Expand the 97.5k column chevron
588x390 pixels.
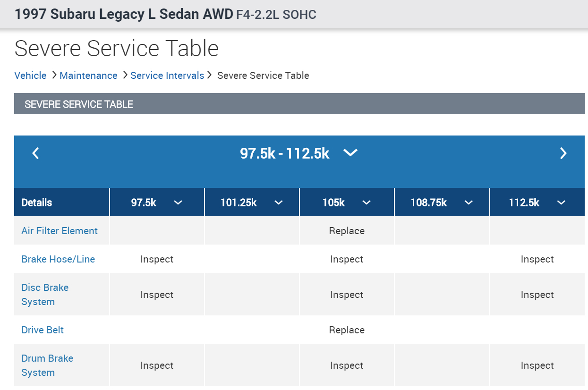[178, 203]
